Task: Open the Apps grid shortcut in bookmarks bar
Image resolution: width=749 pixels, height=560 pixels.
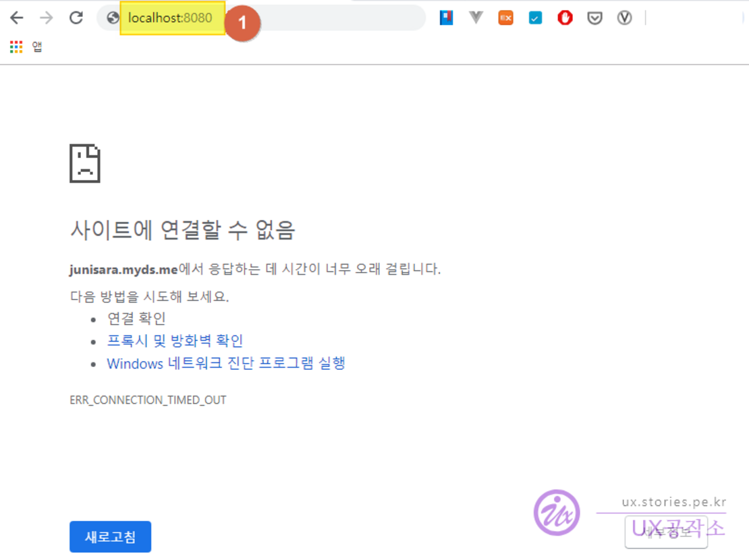Action: coord(16,47)
